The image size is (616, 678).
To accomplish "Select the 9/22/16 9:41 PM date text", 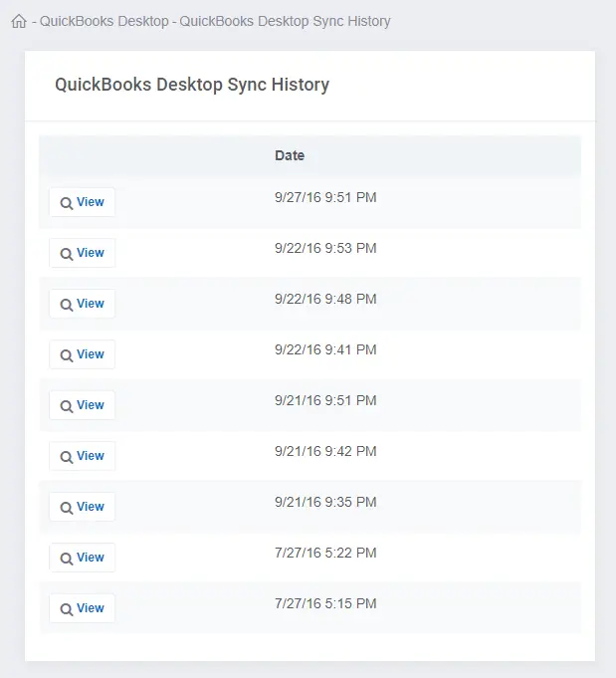I will pyautogui.click(x=325, y=349).
